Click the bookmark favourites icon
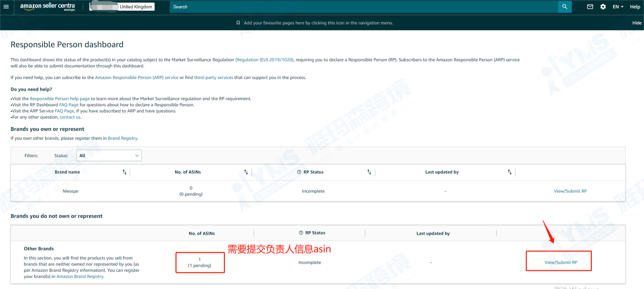 click(238, 23)
